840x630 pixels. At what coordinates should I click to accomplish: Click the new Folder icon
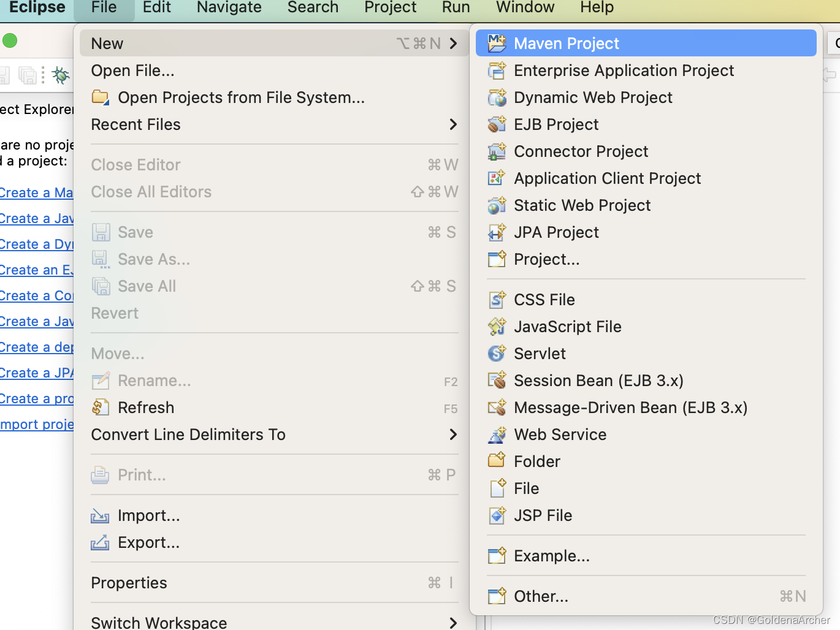pyautogui.click(x=497, y=460)
